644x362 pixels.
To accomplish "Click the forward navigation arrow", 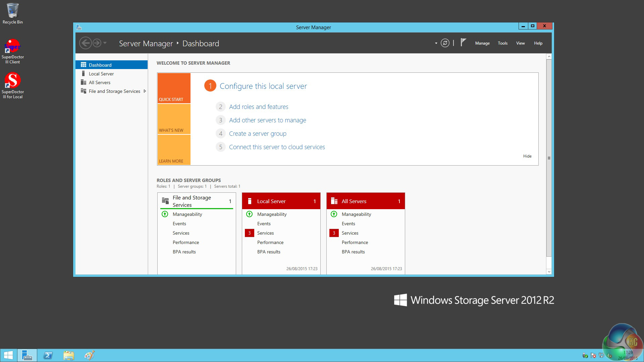I will (x=97, y=43).
